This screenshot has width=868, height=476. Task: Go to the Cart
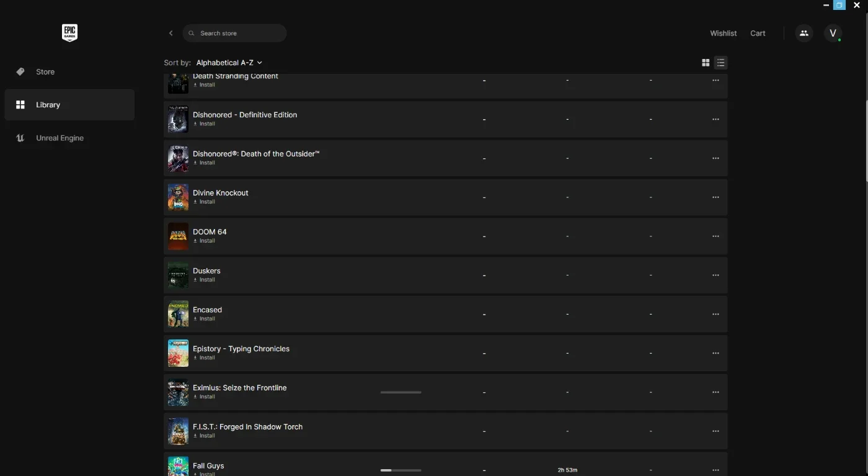758,34
